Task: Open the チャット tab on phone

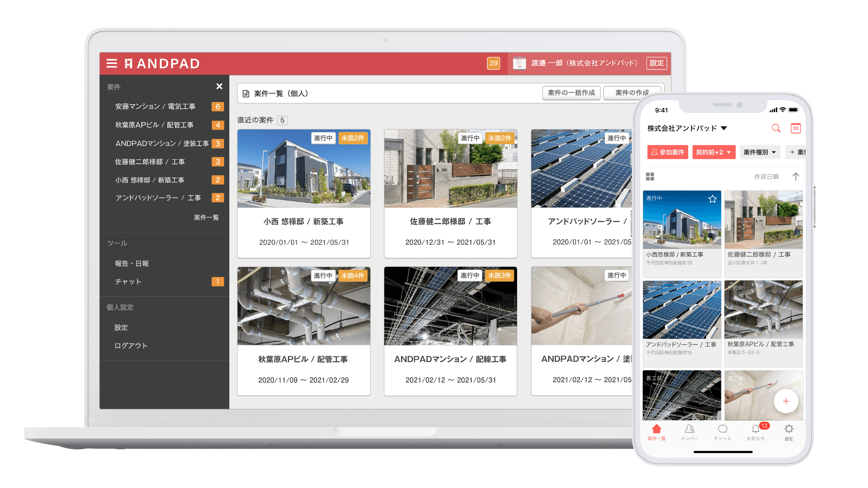Action: pyautogui.click(x=722, y=432)
